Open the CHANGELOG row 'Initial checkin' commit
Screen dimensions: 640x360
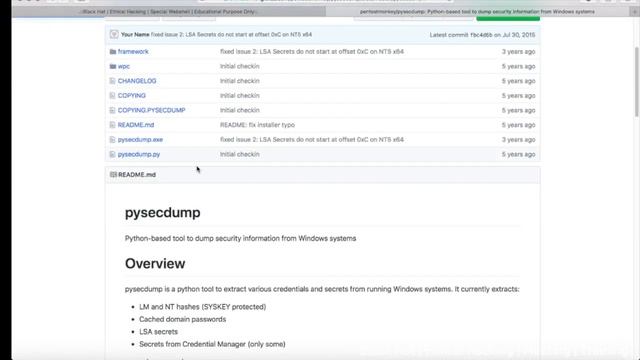[240, 81]
